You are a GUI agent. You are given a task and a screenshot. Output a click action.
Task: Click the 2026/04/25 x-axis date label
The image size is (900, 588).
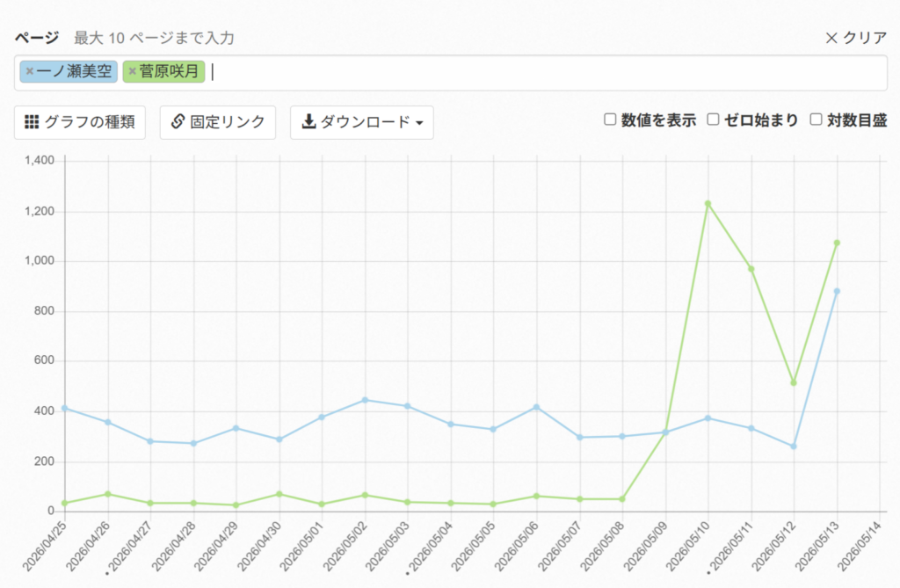[45, 546]
